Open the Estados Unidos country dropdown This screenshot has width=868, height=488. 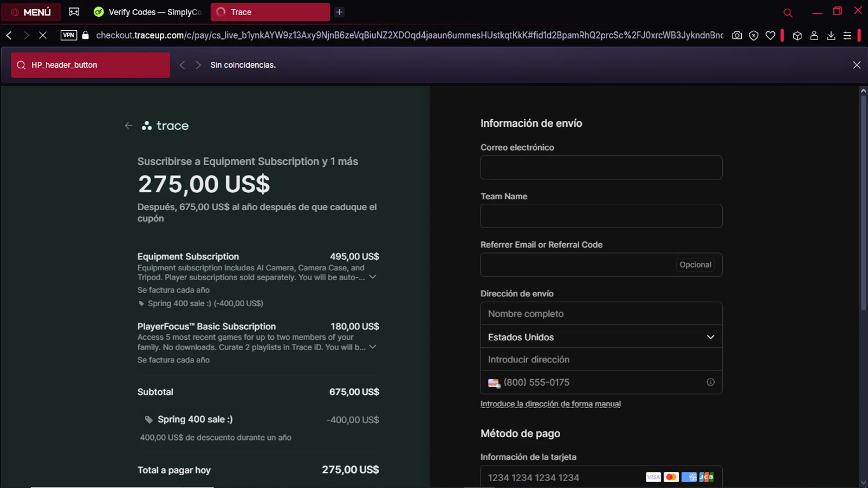click(x=601, y=337)
